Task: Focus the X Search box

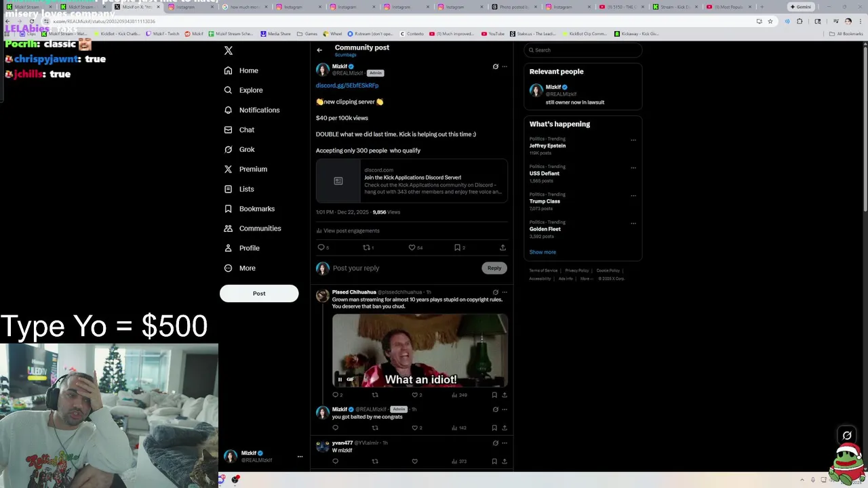Action: (583, 50)
